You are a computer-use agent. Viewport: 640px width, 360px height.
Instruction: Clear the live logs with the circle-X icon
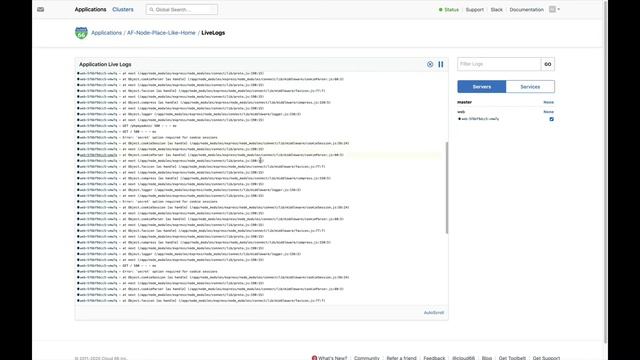(x=430, y=64)
